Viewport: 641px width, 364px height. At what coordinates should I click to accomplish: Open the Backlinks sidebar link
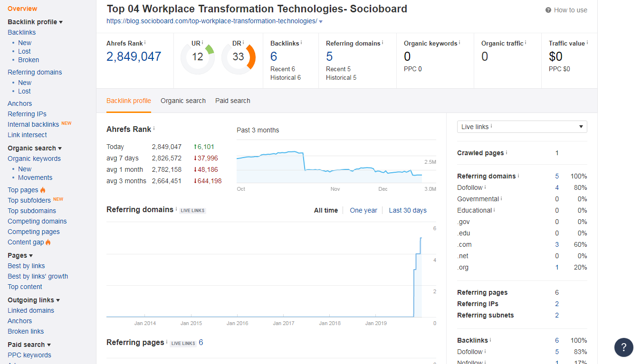coord(22,32)
